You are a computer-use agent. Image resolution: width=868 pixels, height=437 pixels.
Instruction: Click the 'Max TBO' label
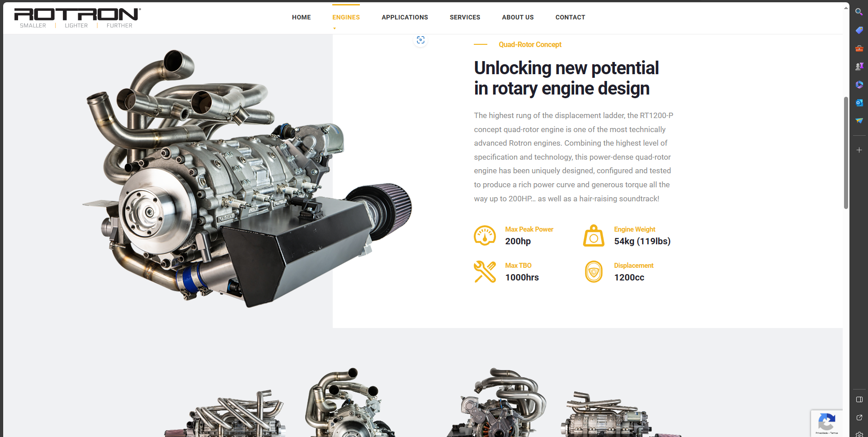[518, 266]
